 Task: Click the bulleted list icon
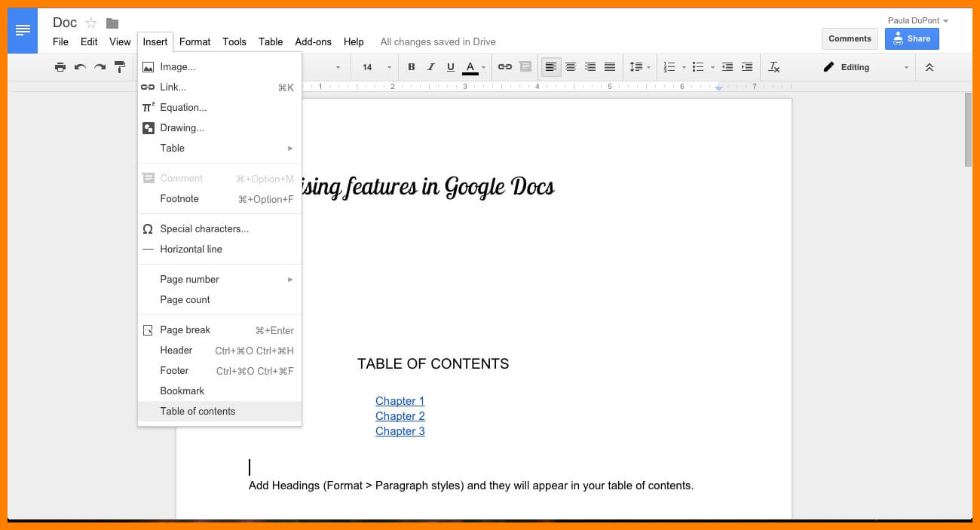[x=698, y=67]
